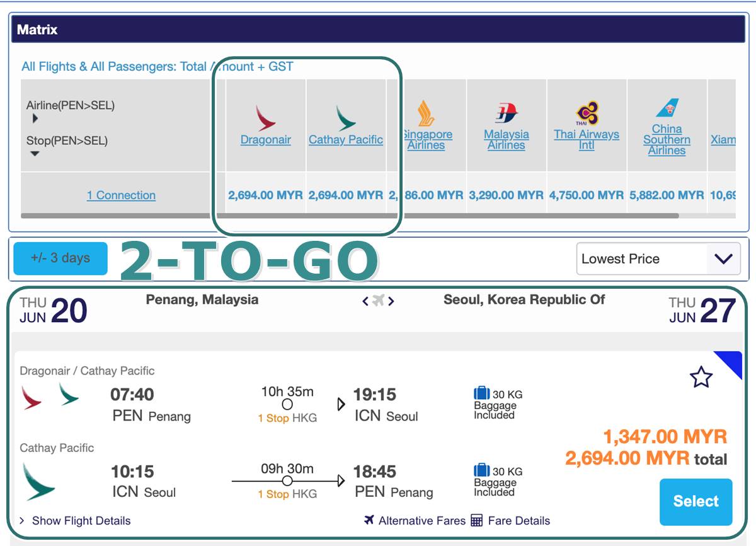This screenshot has height=546, width=756.
Task: Click the 10:15 ICN departure time
Action: point(132,472)
